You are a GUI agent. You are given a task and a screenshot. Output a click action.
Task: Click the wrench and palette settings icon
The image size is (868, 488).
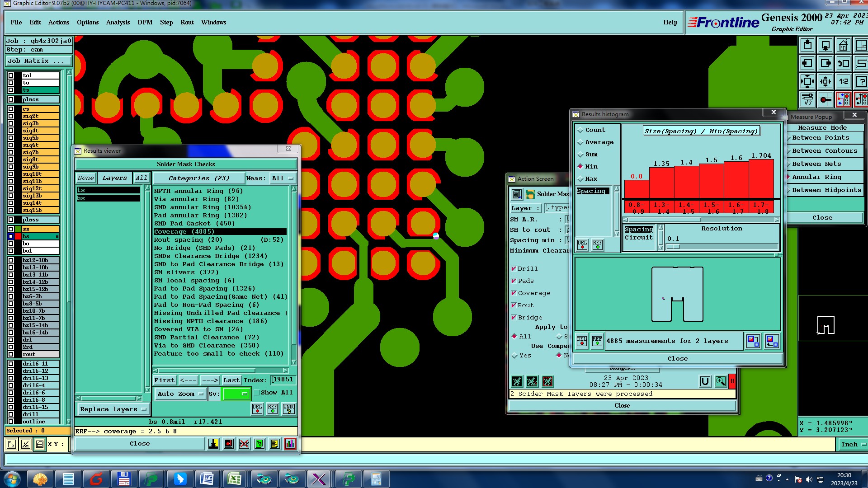point(807,99)
